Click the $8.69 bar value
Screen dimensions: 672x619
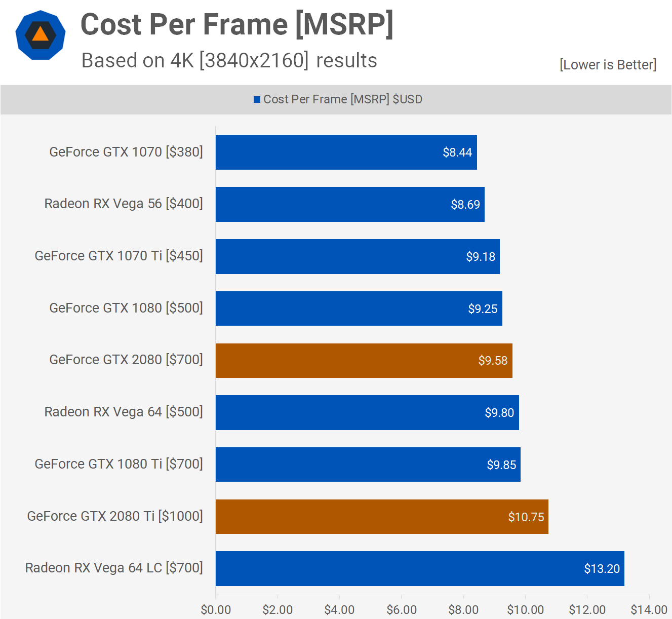tap(465, 205)
